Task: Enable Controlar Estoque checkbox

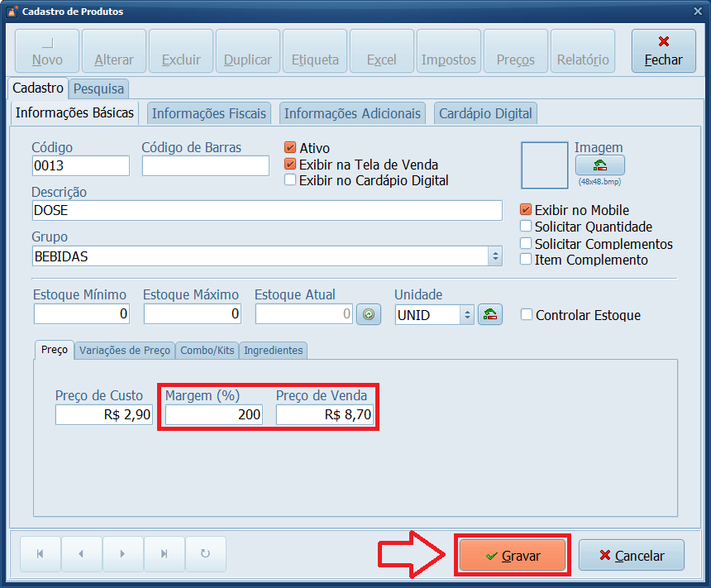Action: 527,314
